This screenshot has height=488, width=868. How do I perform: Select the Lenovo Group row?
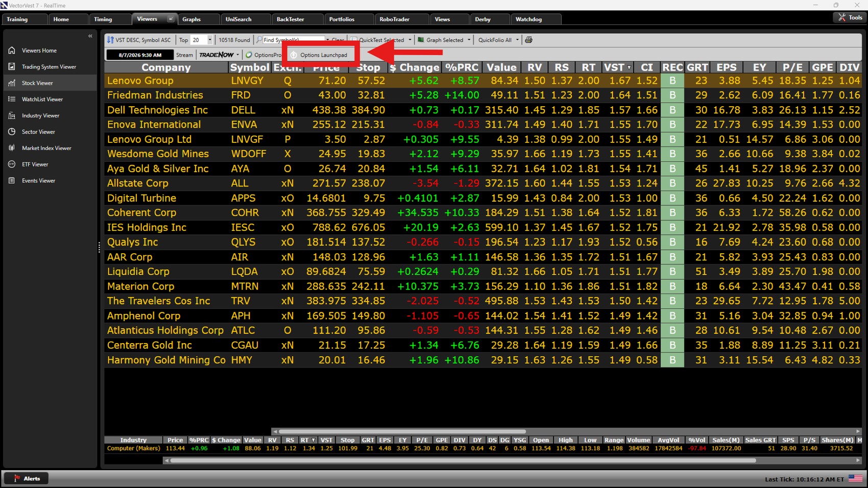483,81
